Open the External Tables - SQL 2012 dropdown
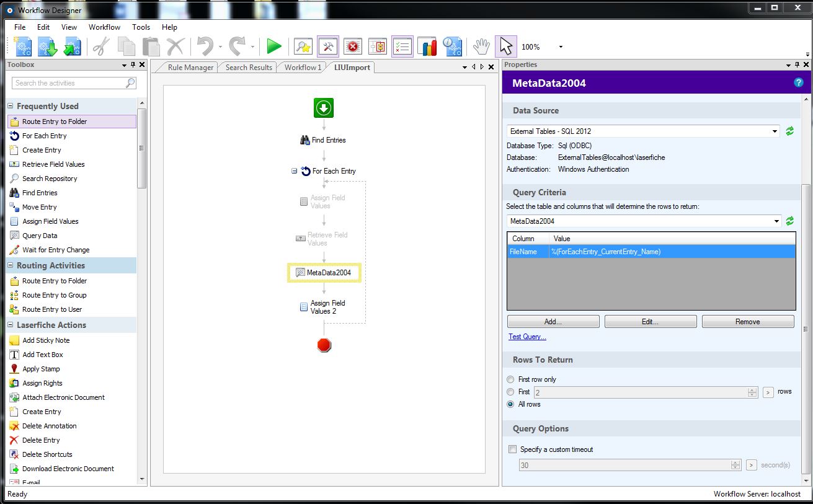Image resolution: width=813 pixels, height=504 pixels. click(x=643, y=131)
